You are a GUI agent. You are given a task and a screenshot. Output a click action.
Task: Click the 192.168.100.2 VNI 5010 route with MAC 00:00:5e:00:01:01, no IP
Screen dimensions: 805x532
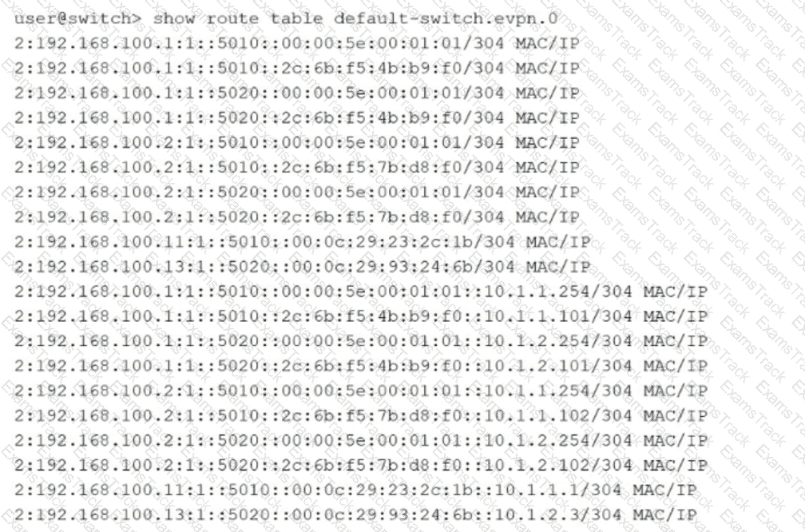297,142
